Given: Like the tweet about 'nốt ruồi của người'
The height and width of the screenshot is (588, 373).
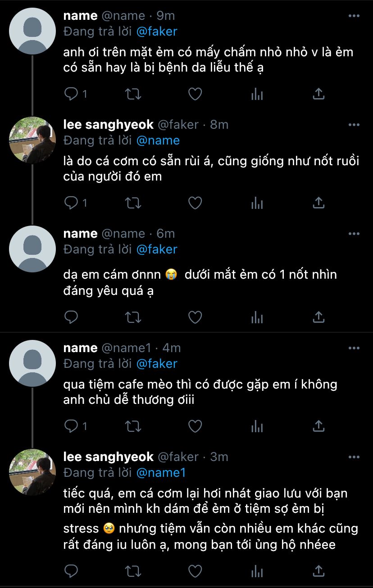Looking at the screenshot, I should 195,203.
